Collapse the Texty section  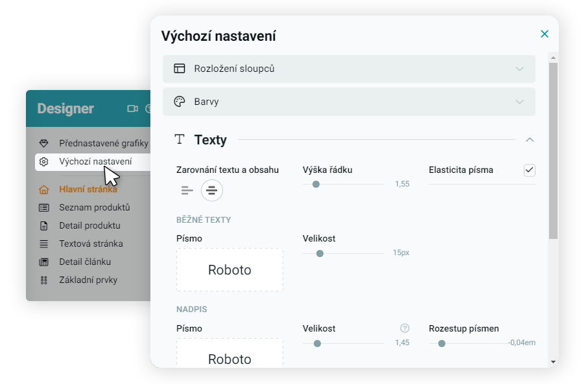coord(530,140)
